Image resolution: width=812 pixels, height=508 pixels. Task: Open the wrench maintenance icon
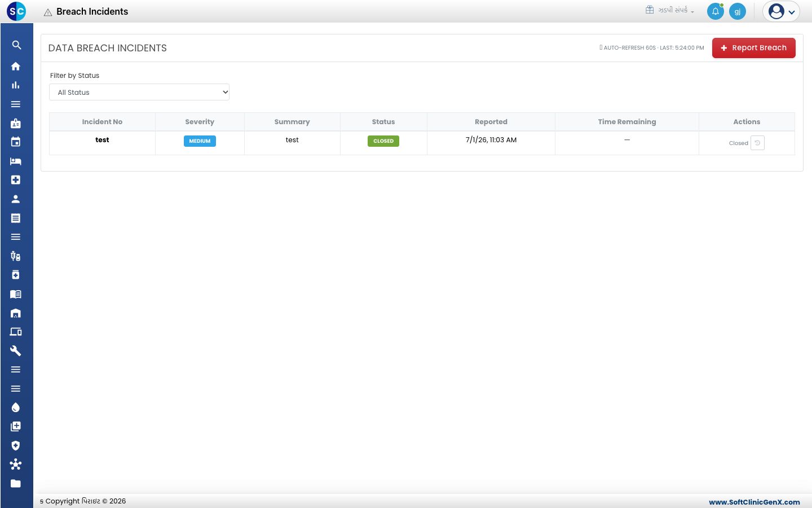click(x=16, y=351)
